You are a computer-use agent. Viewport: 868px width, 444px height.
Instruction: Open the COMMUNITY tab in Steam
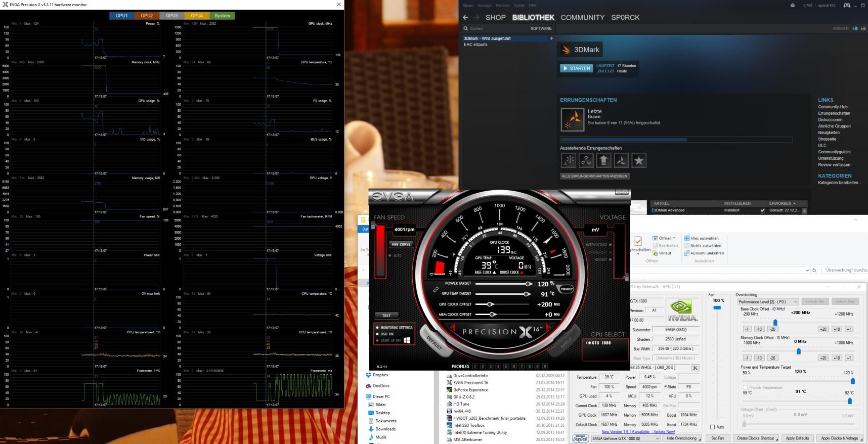click(582, 17)
